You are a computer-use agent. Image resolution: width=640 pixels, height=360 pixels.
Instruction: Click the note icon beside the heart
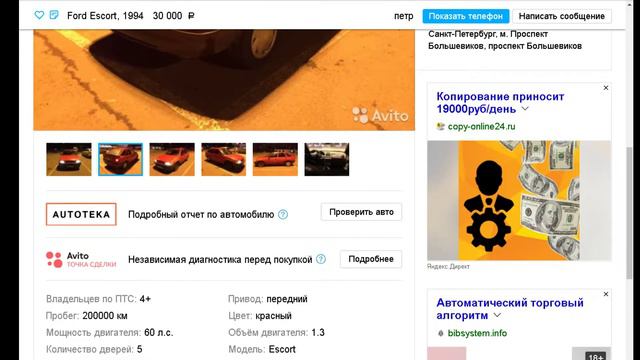click(x=54, y=15)
